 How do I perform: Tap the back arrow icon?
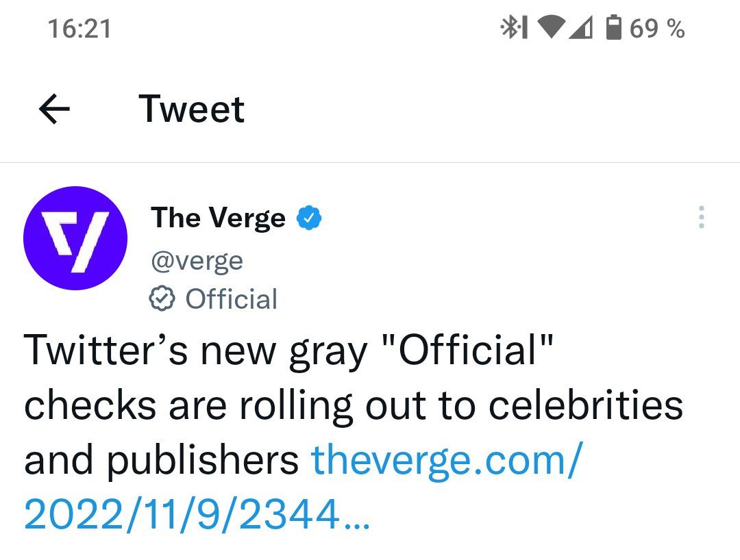[54, 109]
